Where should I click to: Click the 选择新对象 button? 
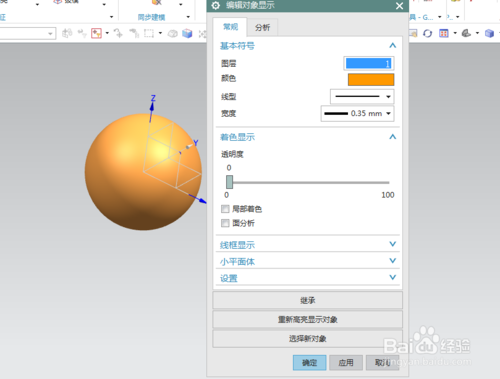tap(308, 339)
